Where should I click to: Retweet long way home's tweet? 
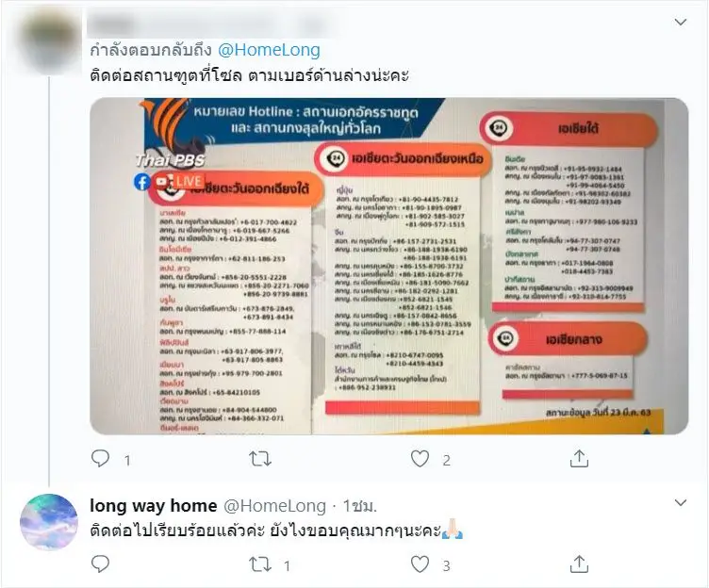pos(260,564)
